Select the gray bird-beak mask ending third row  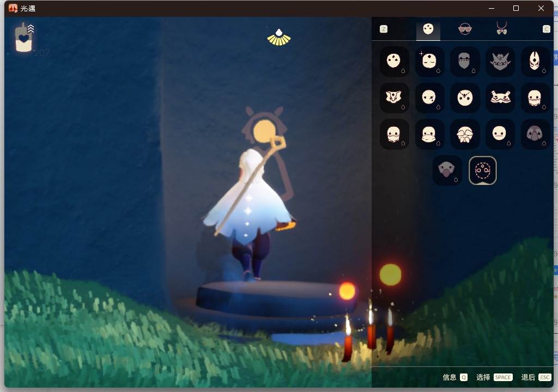pos(535,134)
